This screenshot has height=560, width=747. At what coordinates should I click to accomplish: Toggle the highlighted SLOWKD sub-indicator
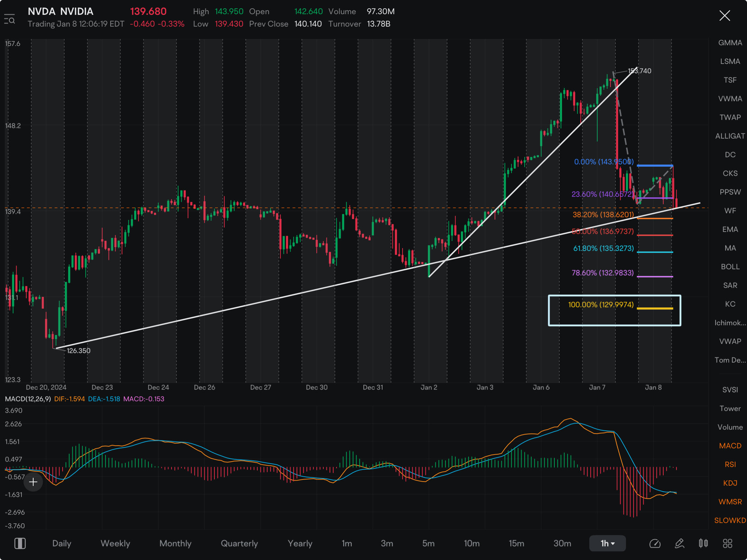(730, 521)
